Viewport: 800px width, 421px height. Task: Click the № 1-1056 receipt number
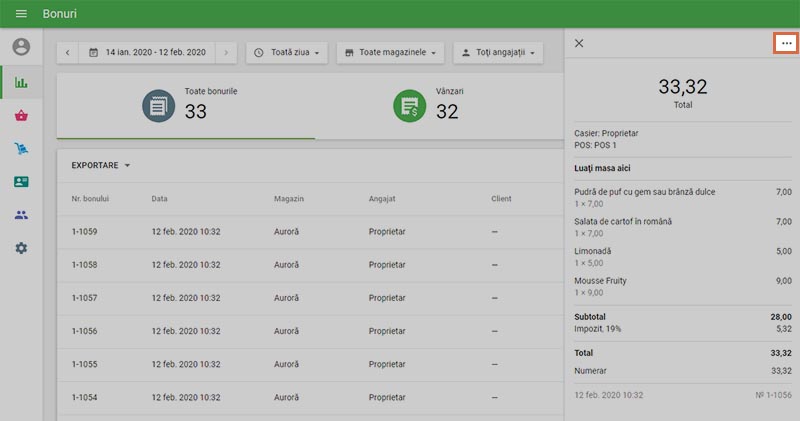773,395
